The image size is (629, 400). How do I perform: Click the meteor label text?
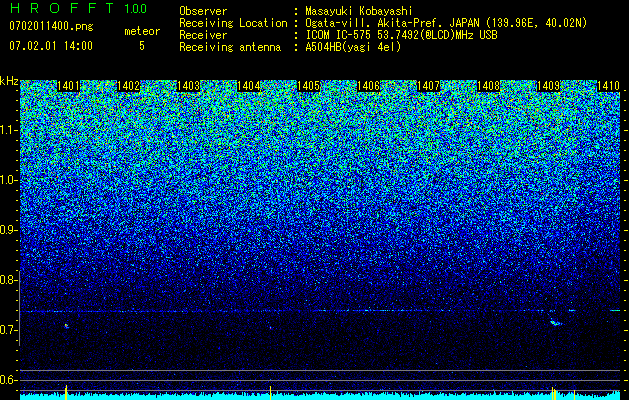click(142, 31)
